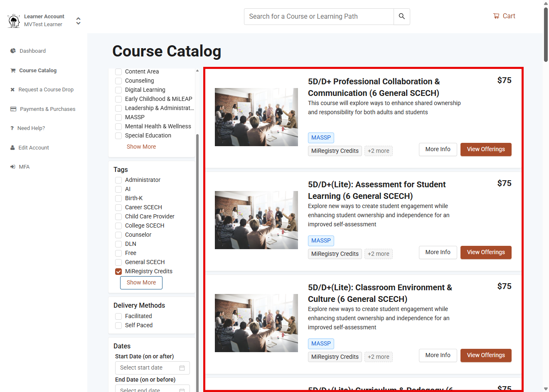Open the Cart icon
This screenshot has height=392, width=549.
tap(496, 16)
